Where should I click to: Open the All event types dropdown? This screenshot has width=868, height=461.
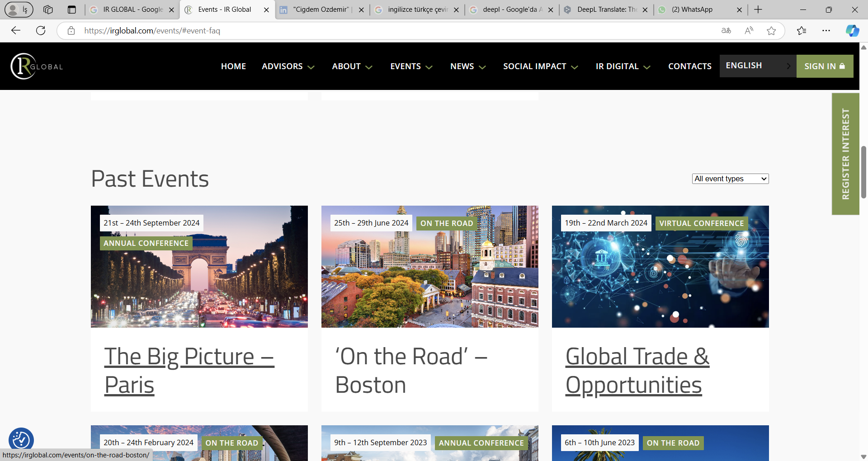pos(730,179)
